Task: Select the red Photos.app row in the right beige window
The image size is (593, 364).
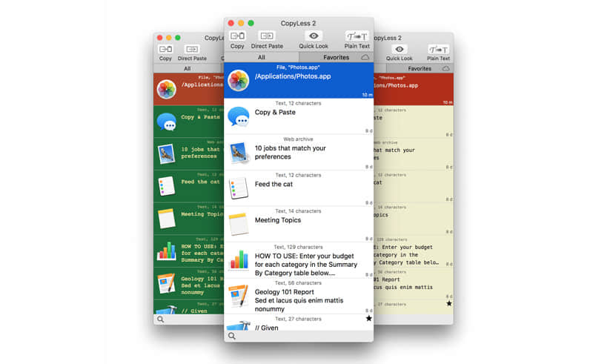Action: pyautogui.click(x=414, y=89)
